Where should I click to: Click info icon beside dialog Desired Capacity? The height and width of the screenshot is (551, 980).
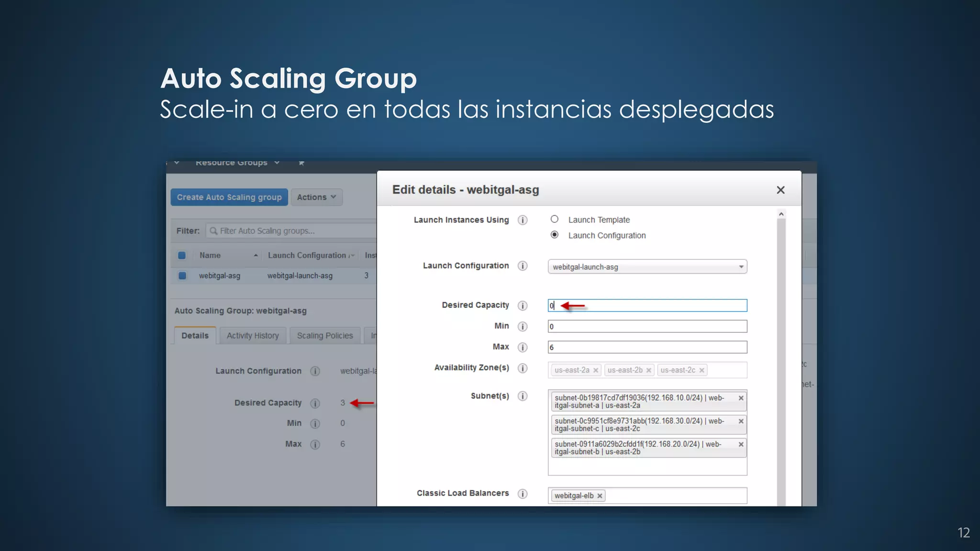tap(523, 306)
